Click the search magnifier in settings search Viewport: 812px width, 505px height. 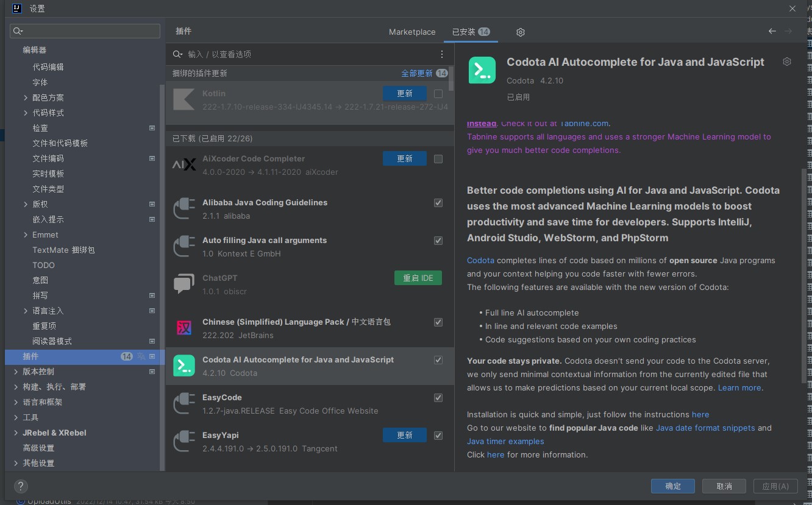pos(18,31)
